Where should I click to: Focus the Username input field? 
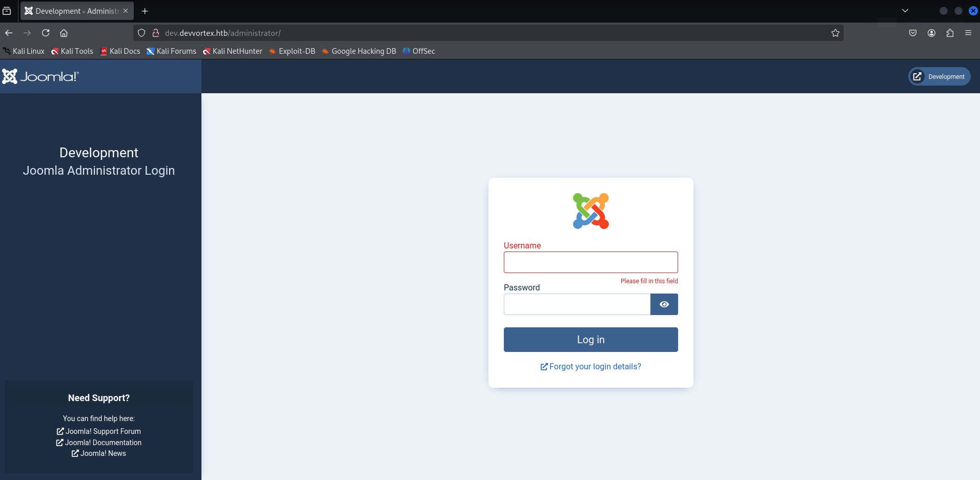pos(591,262)
